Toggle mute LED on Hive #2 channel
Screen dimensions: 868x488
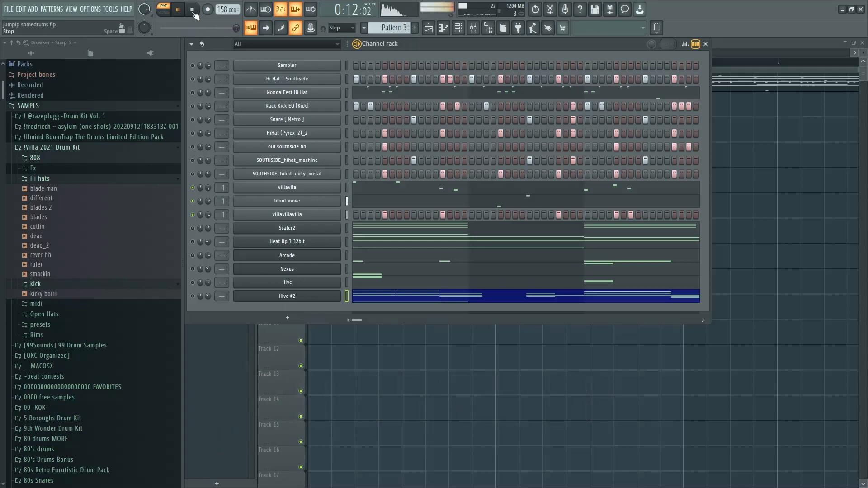click(193, 296)
